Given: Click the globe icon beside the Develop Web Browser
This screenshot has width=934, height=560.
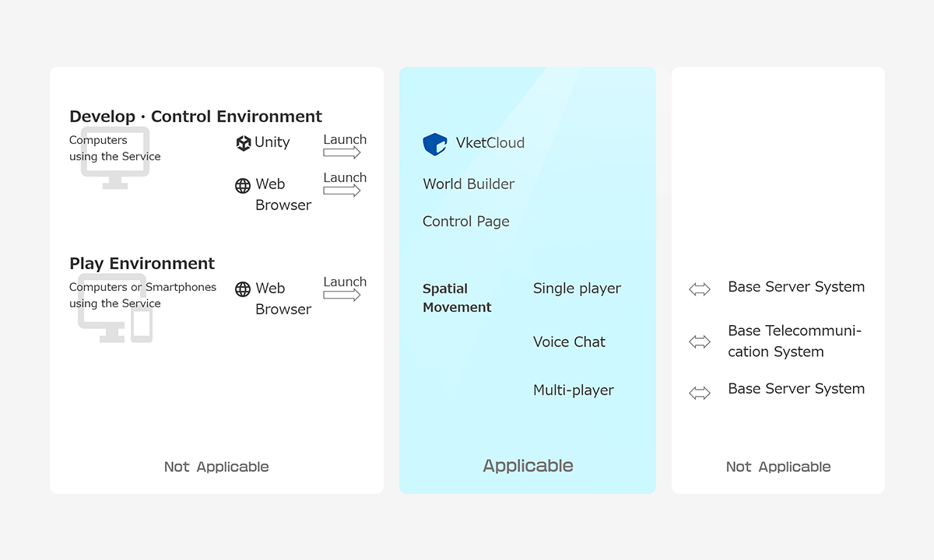Looking at the screenshot, I should (x=243, y=186).
